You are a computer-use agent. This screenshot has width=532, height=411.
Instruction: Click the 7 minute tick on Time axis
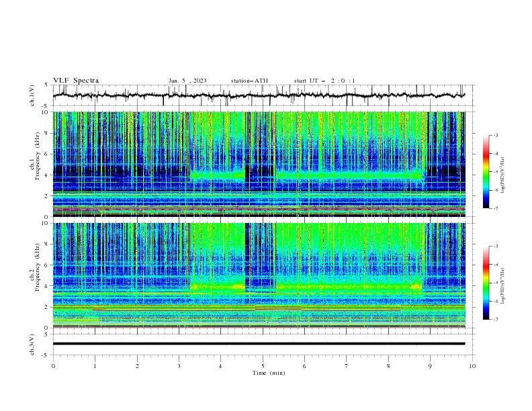347,366
